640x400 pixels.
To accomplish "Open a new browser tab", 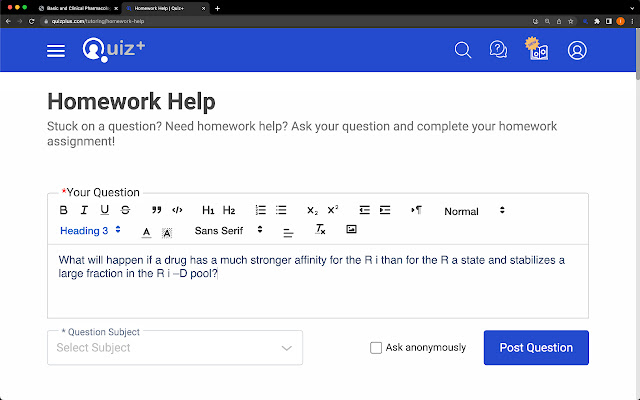I will [x=217, y=8].
